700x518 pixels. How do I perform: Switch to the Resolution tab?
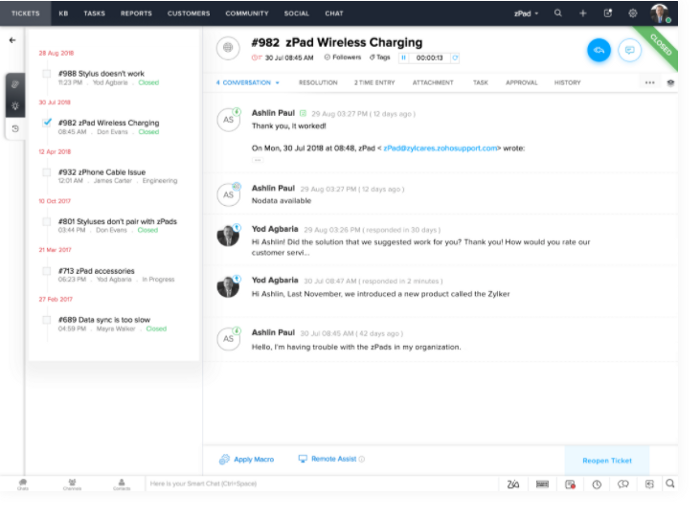coord(318,82)
